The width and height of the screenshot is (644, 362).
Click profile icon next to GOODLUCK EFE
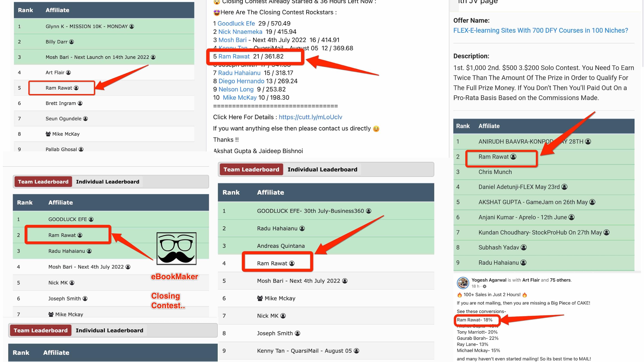[91, 219]
